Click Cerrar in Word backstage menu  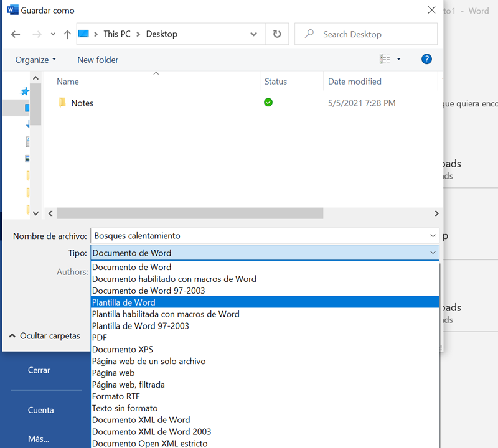[39, 370]
